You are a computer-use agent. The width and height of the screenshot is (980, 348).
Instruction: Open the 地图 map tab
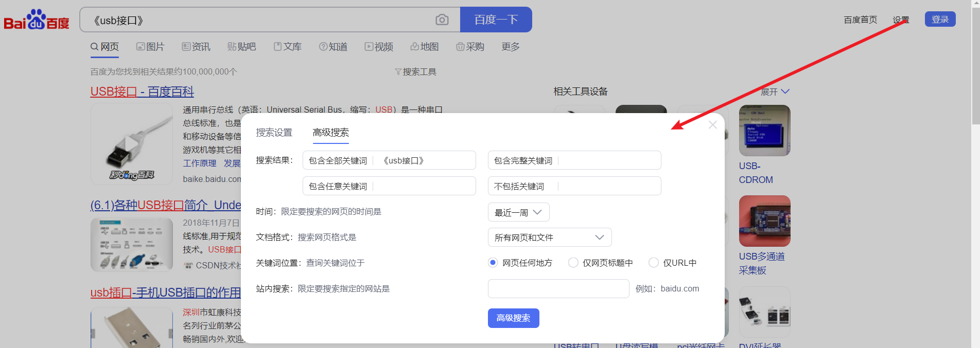425,47
